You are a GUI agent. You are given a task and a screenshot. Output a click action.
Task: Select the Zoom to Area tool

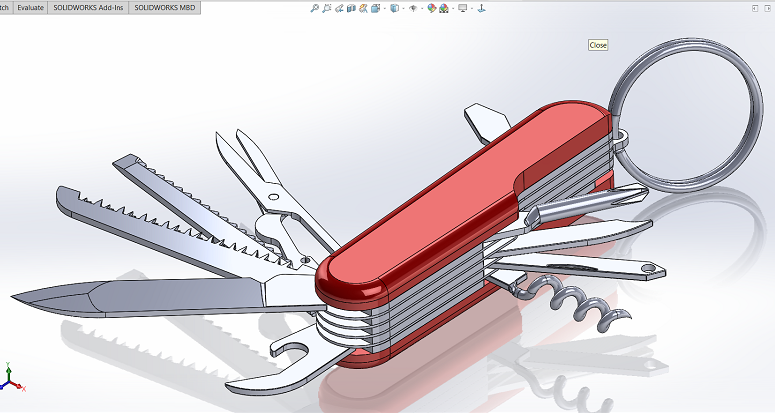pos(327,8)
